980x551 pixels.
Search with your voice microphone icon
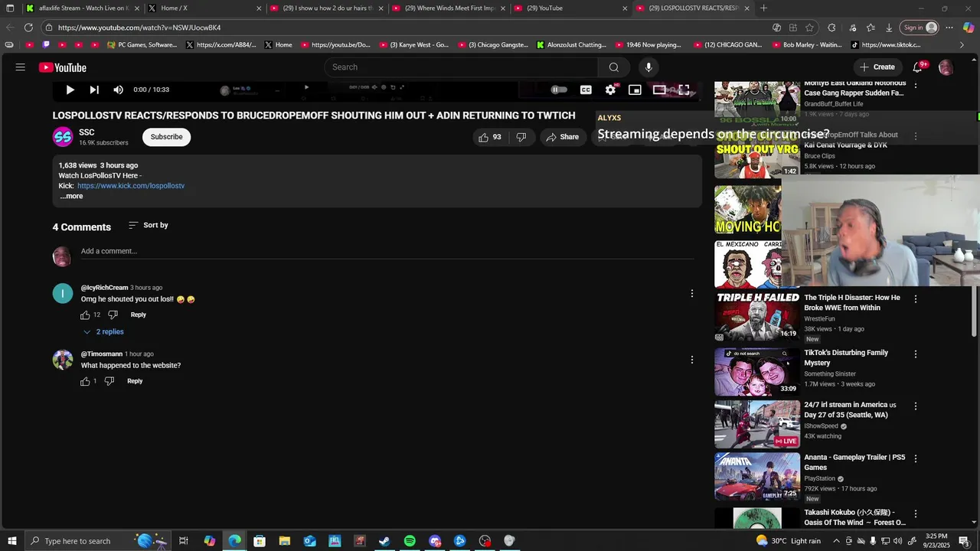[648, 67]
